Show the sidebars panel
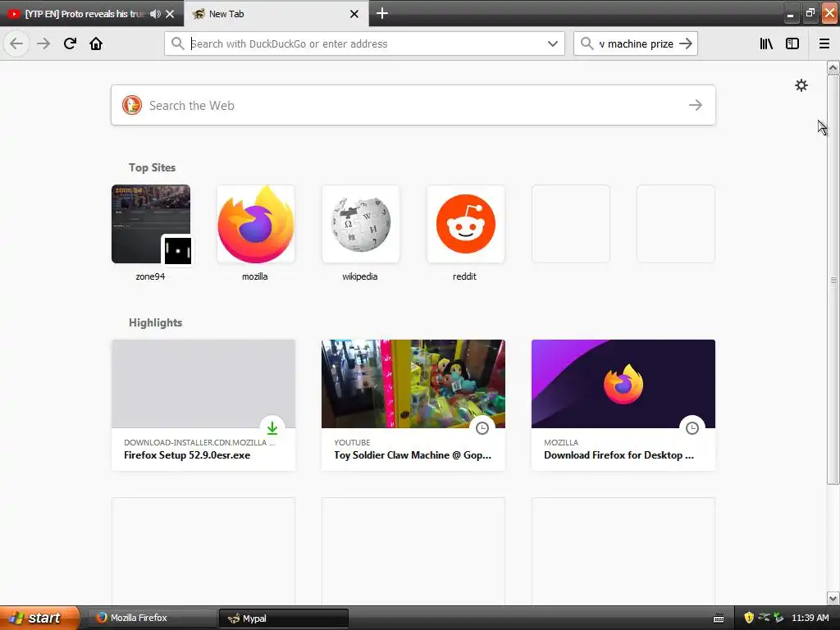Viewport: 840px width, 630px height. click(x=792, y=43)
